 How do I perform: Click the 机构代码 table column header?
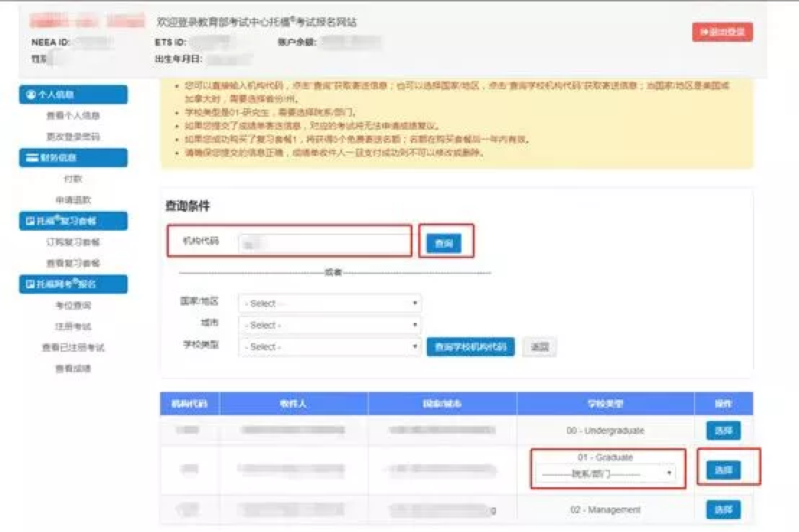point(190,404)
